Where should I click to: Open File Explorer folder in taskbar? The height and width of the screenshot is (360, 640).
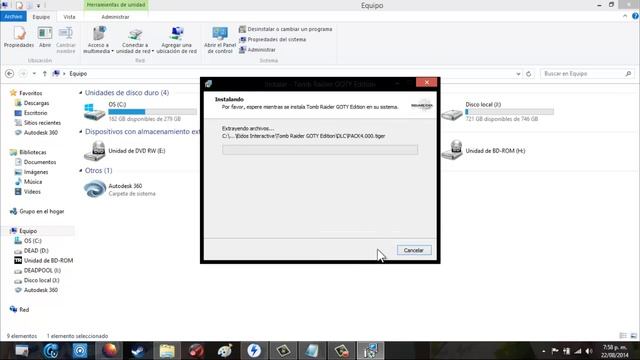coord(167,351)
